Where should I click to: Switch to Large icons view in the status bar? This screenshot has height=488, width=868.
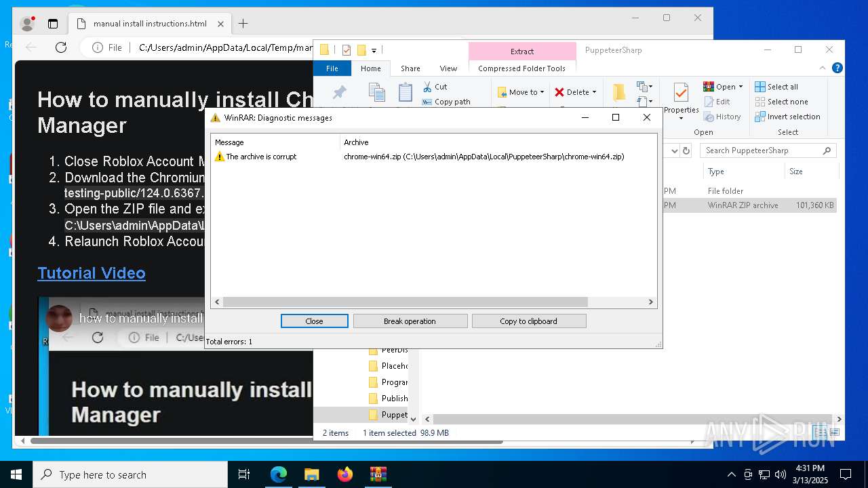(x=835, y=432)
